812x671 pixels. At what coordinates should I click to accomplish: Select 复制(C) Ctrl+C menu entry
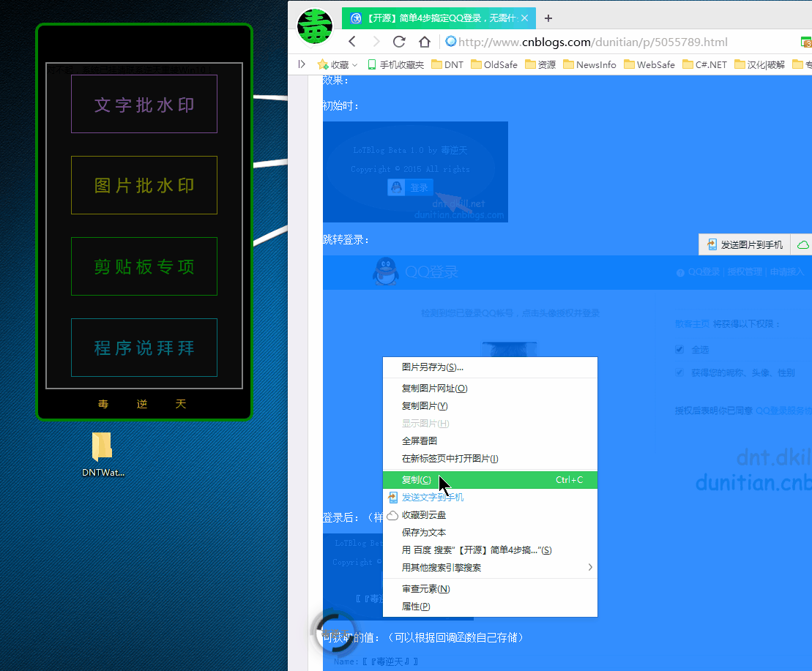(490, 480)
